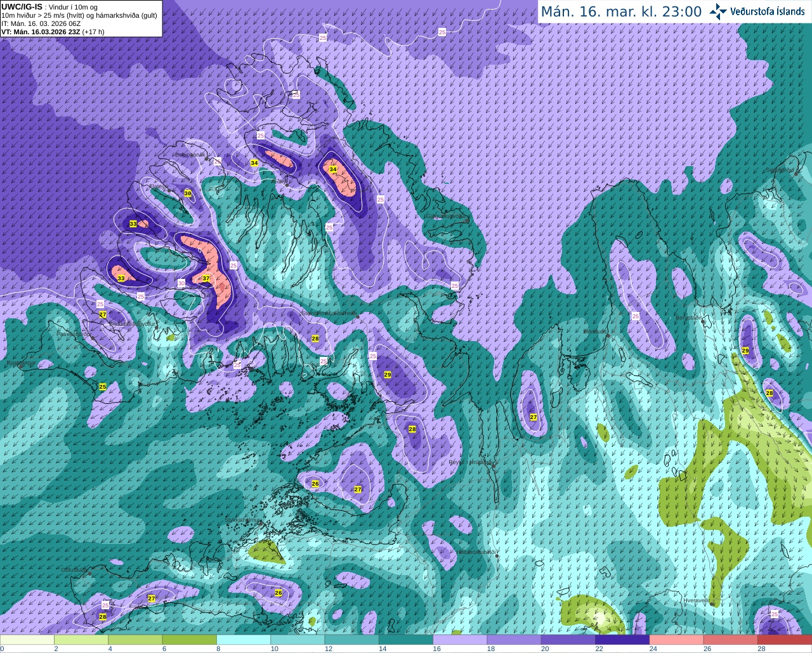Viewport: 812px width, 653px height.
Task: Click the aqua 10–12 legend swatch
Action: tap(298, 640)
